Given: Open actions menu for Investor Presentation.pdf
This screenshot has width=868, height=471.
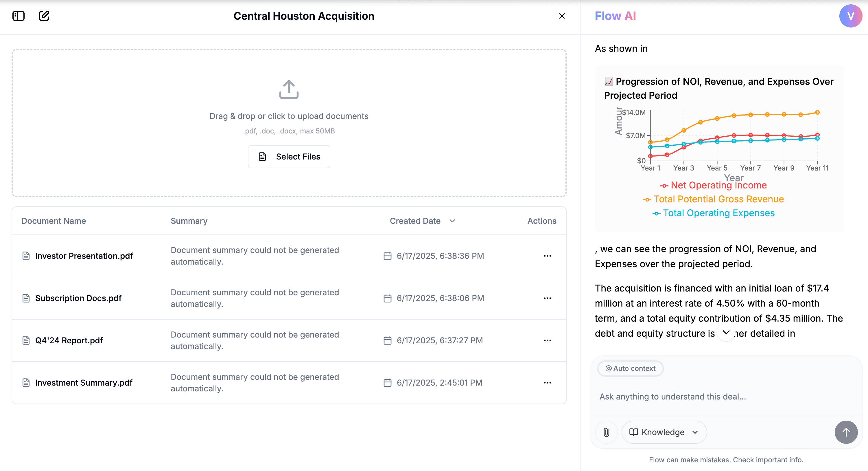Looking at the screenshot, I should point(547,256).
